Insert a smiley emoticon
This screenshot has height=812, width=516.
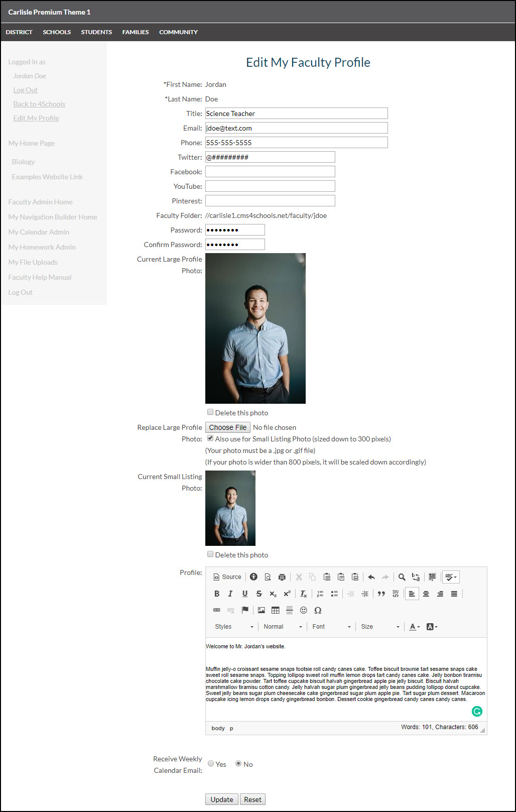pos(304,610)
